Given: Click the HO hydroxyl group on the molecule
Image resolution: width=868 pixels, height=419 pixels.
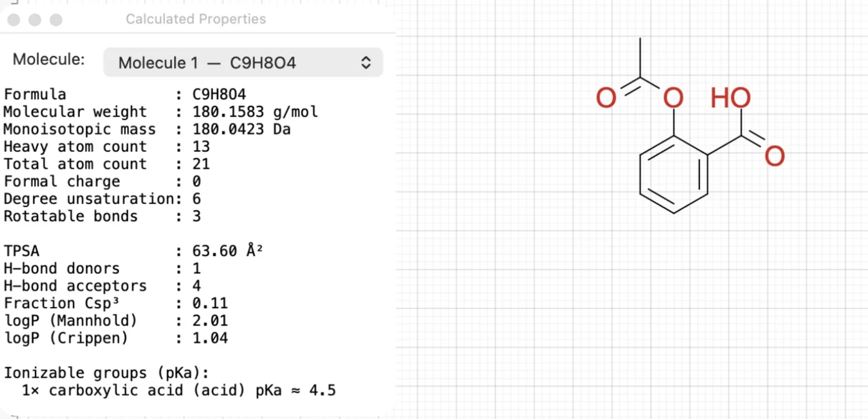Looking at the screenshot, I should [731, 98].
